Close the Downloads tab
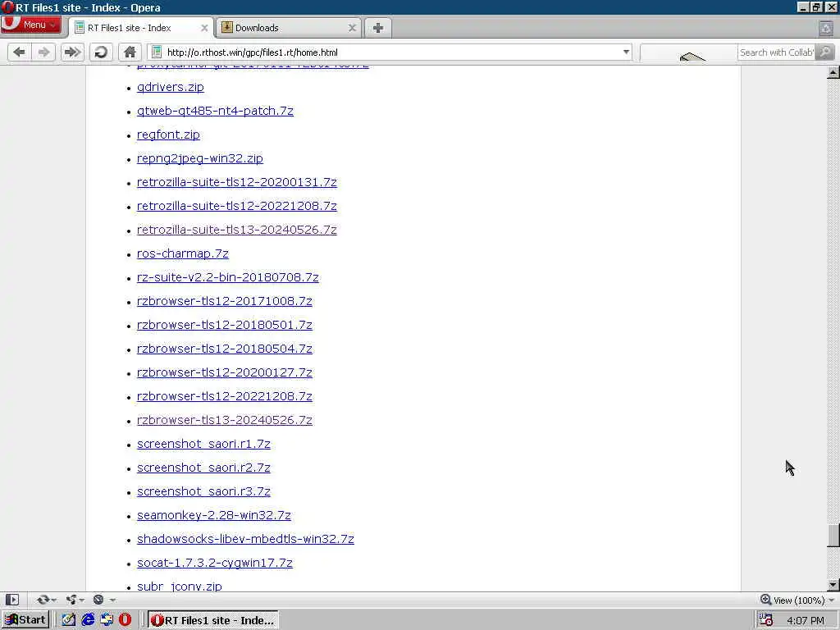This screenshot has height=630, width=840. click(x=352, y=28)
